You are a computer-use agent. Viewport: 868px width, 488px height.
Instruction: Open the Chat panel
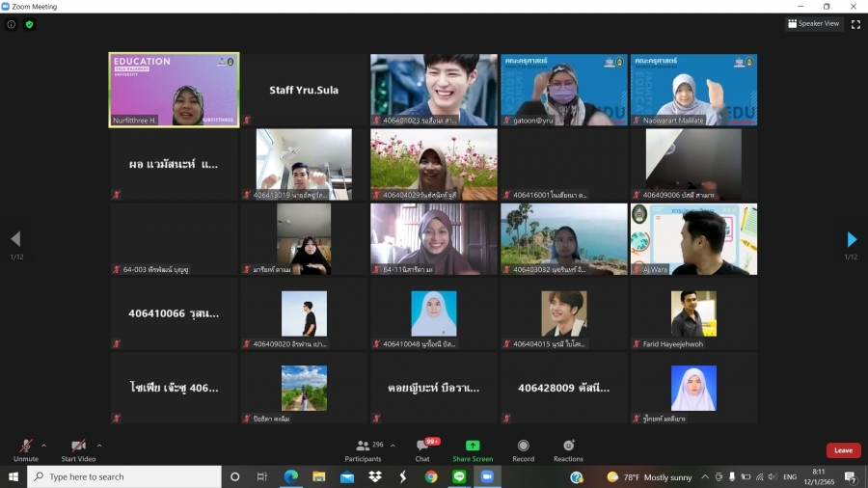pos(422,447)
